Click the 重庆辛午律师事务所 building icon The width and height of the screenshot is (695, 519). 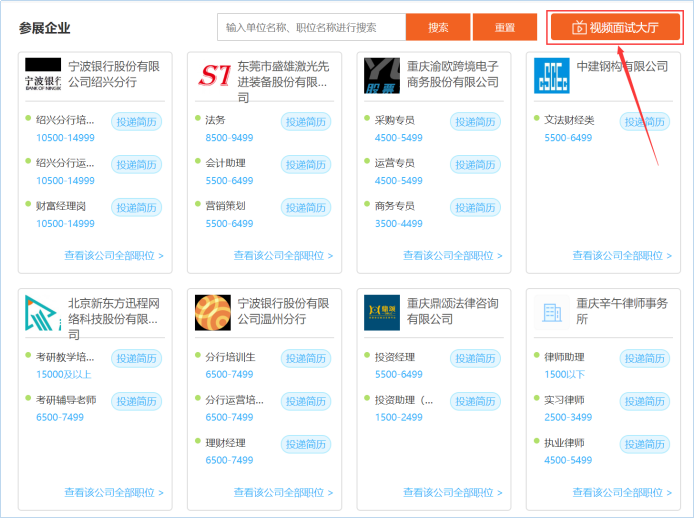[551, 313]
